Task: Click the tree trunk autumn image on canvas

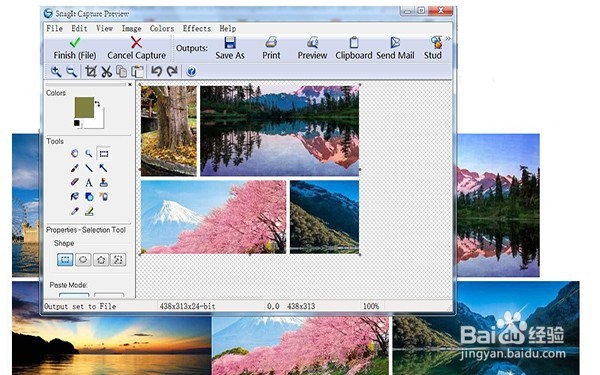Action: coord(169,130)
